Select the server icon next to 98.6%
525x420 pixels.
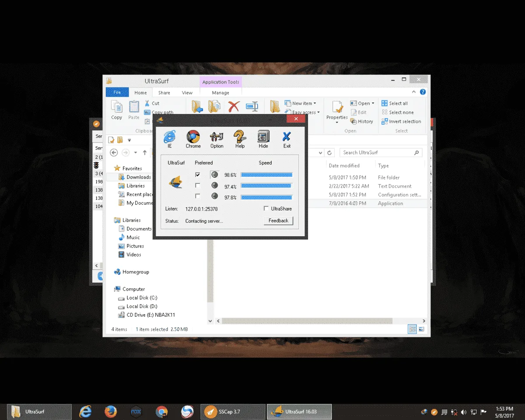[x=214, y=175]
